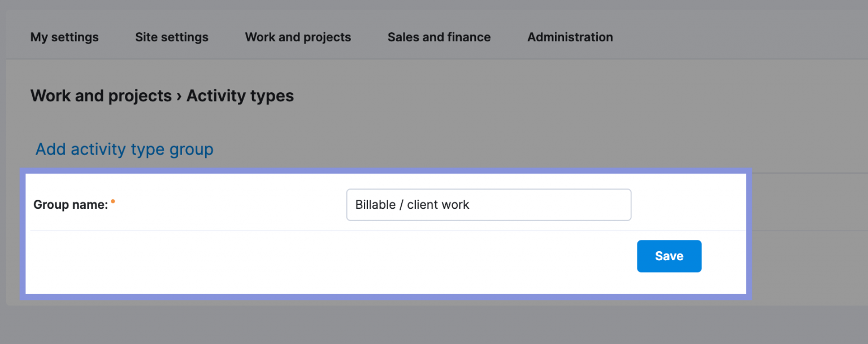868x344 pixels.
Task: Activate the Add activity type group action
Action: coord(124,149)
